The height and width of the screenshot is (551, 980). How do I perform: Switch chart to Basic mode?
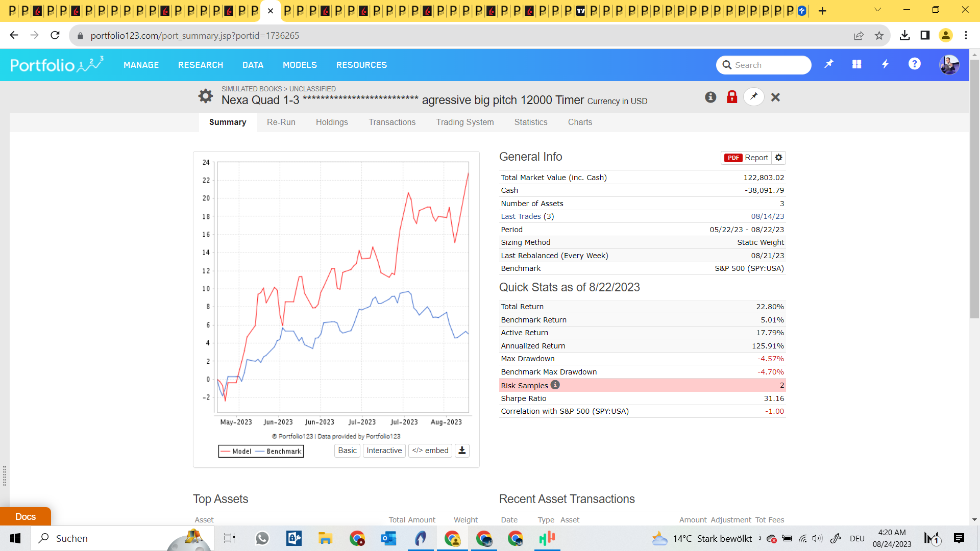point(347,450)
